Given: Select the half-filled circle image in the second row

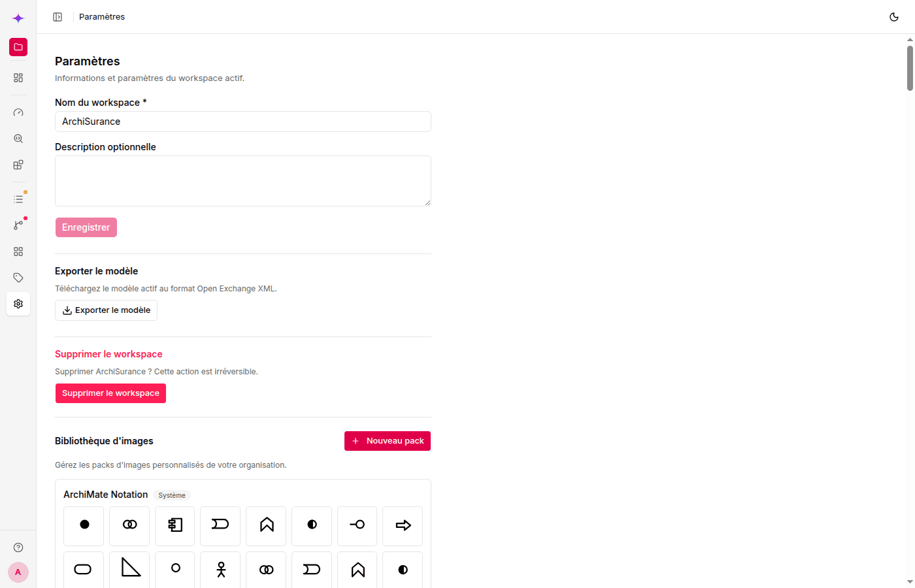Looking at the screenshot, I should pyautogui.click(x=403, y=570).
